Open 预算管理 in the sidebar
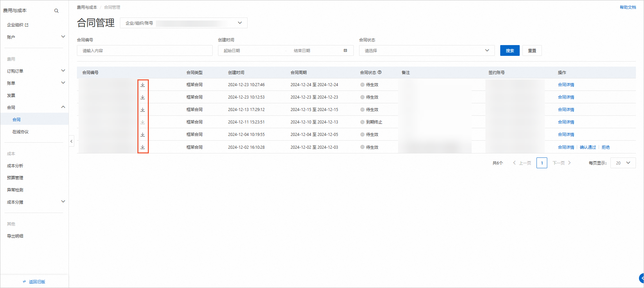644x288 pixels. pos(15,178)
